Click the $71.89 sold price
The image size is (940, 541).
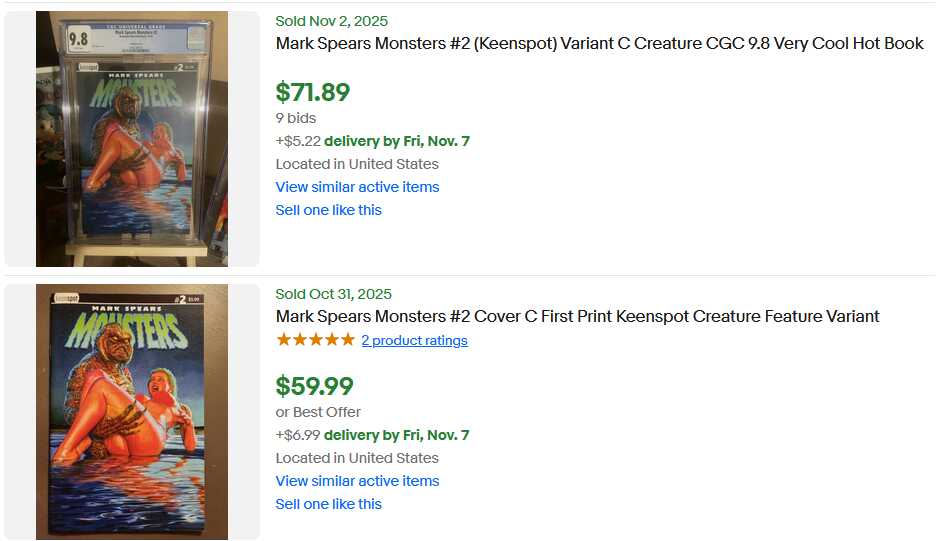[x=313, y=92]
